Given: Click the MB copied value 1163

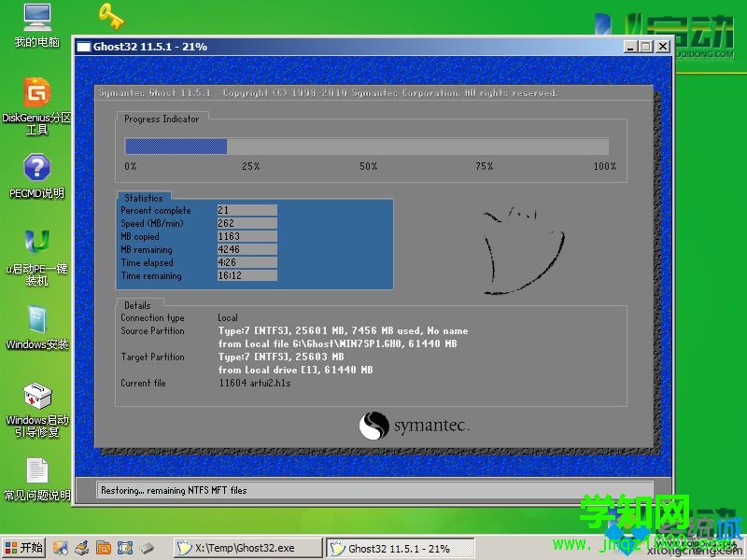Looking at the screenshot, I should 247,236.
